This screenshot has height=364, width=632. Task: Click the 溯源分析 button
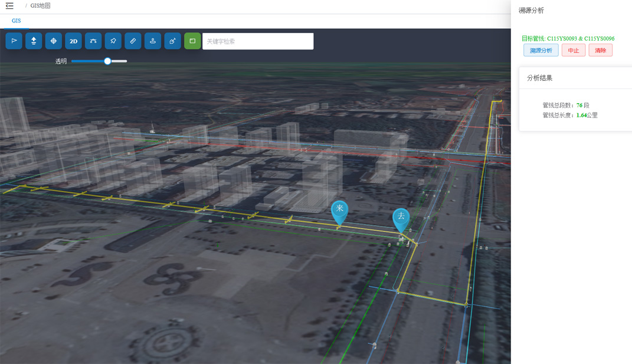(x=541, y=50)
